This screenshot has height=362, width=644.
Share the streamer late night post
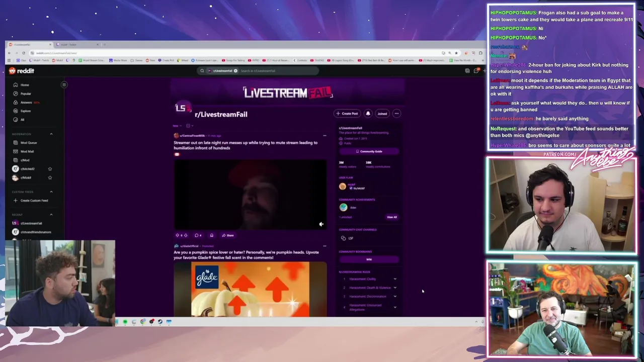click(x=228, y=235)
